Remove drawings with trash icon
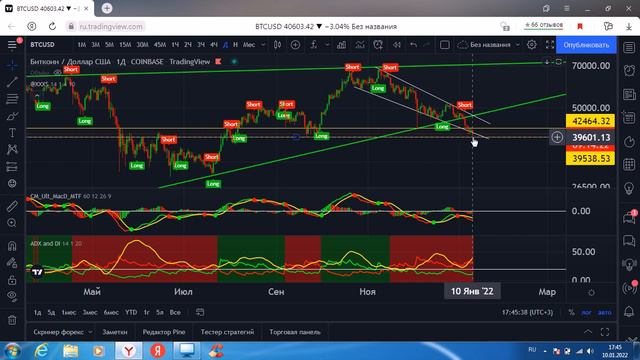The height and width of the screenshot is (360, 640). 12,320
